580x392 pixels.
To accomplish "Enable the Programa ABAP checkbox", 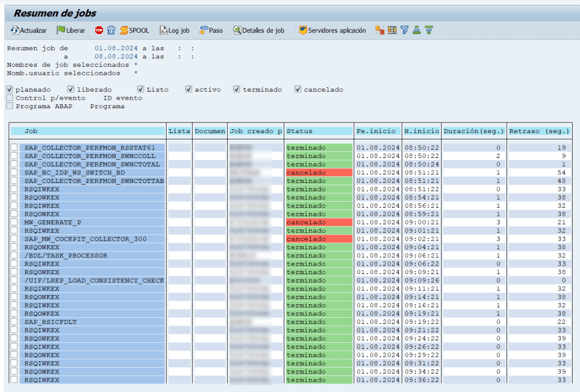I will (10, 106).
